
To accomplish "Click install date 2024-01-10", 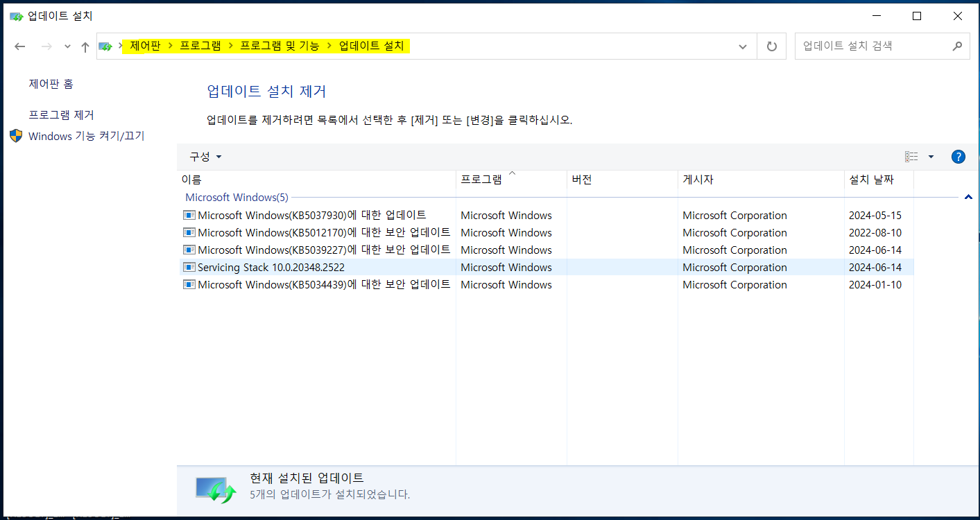I will pyautogui.click(x=875, y=284).
